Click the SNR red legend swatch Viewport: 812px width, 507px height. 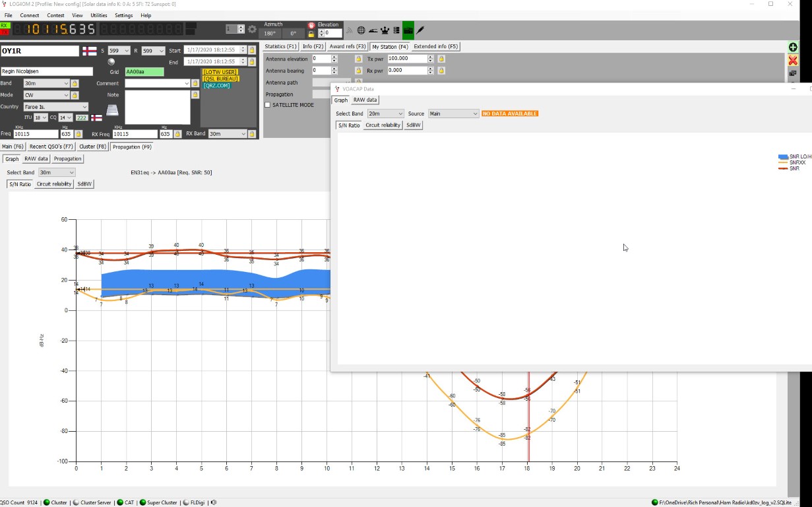tap(783, 168)
